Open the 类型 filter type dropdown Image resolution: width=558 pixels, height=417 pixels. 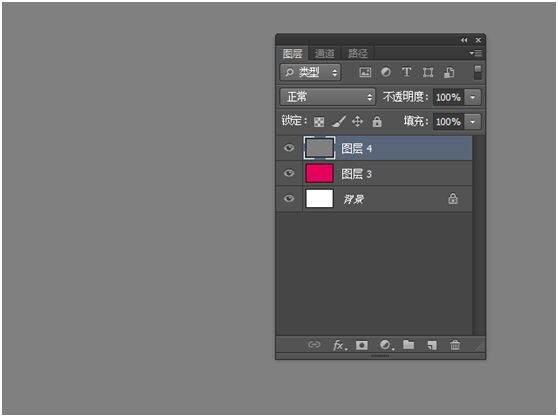click(x=310, y=73)
